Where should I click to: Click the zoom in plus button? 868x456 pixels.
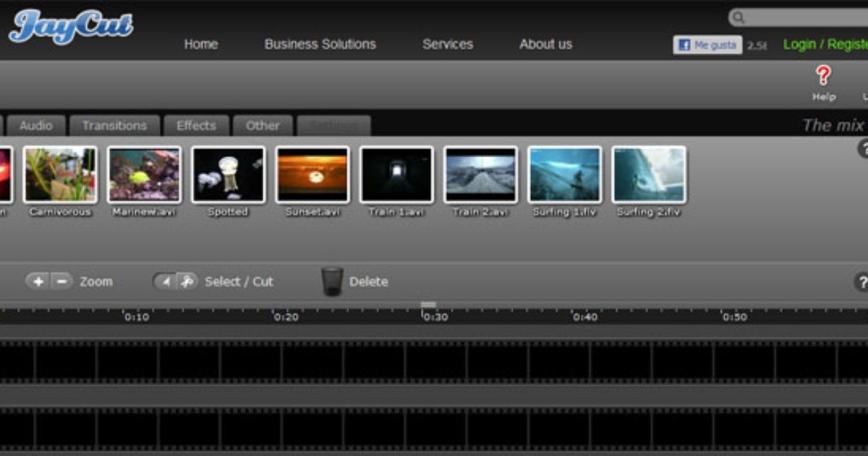pyautogui.click(x=38, y=282)
